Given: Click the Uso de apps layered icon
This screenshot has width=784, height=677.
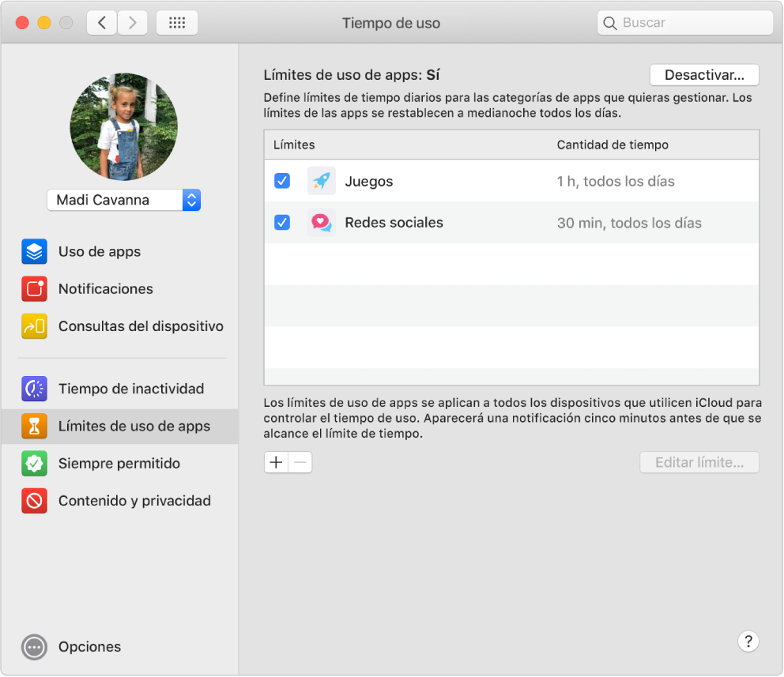Looking at the screenshot, I should tap(34, 251).
